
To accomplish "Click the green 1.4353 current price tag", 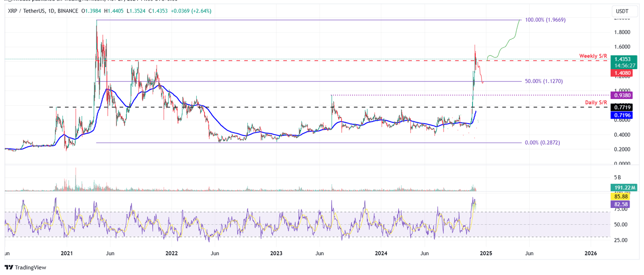I will pyautogui.click(x=622, y=60).
